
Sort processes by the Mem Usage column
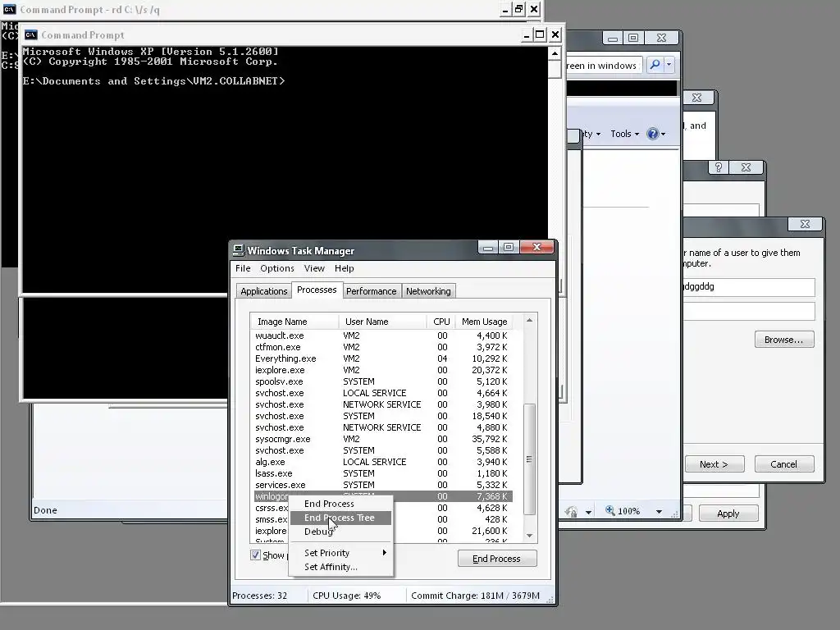[484, 322]
